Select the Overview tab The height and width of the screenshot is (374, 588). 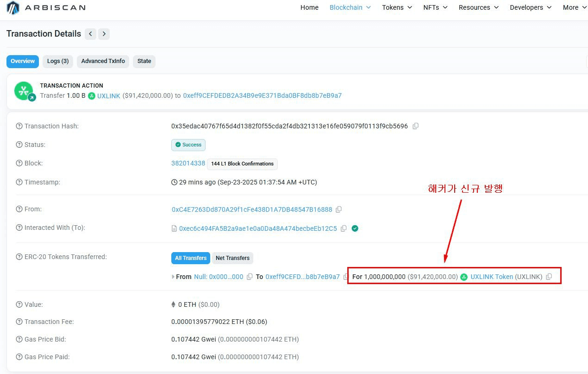tap(23, 61)
